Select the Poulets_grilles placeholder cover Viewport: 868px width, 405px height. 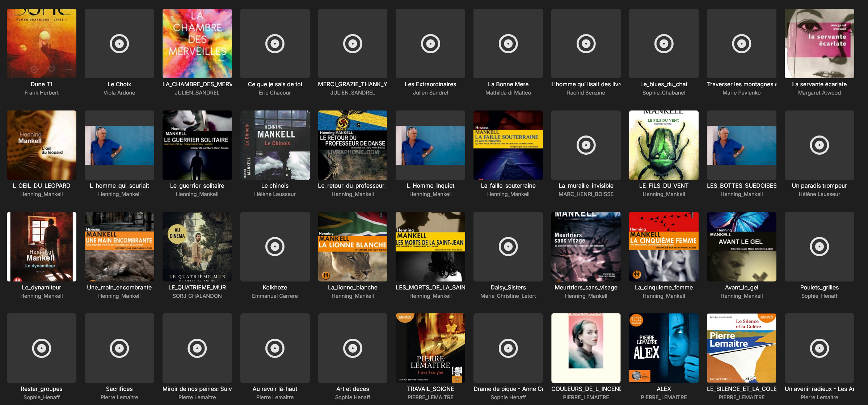pos(819,247)
